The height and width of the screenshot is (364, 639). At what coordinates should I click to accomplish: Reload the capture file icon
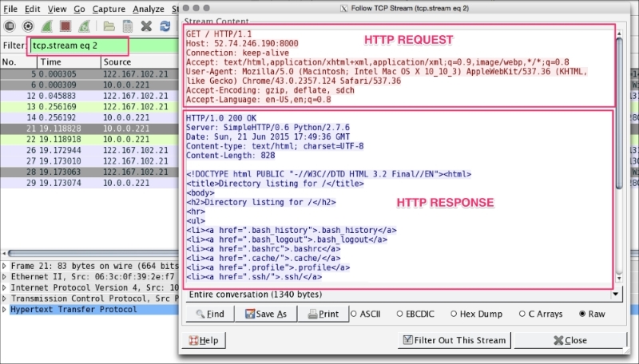click(165, 26)
